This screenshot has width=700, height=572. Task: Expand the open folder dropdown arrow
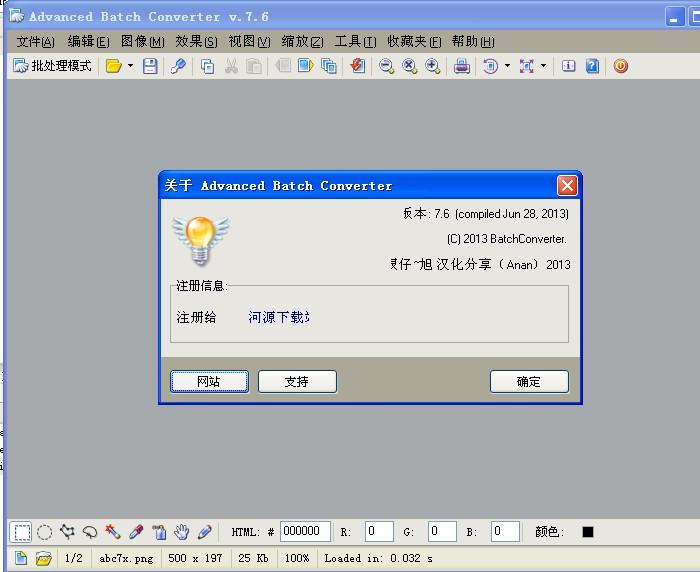tap(130, 66)
